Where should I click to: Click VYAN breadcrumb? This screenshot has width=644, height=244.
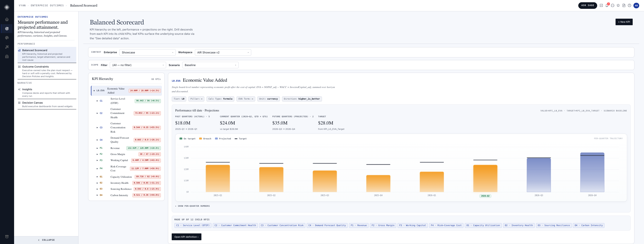[x=22, y=6]
